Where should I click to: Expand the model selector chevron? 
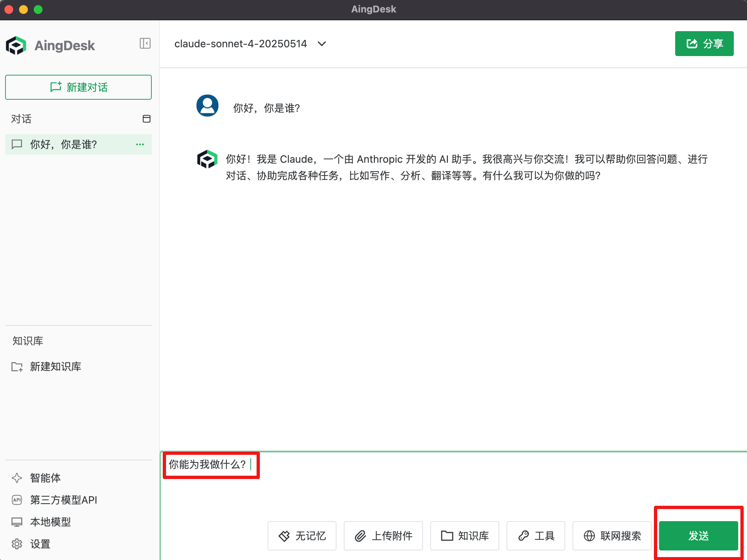321,44
